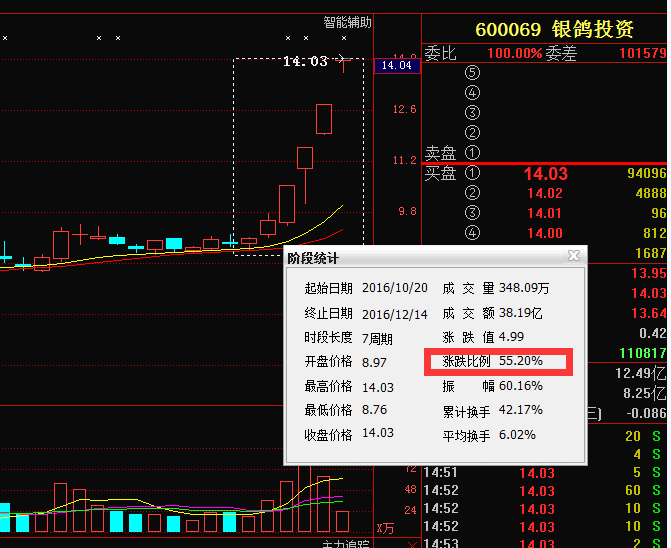Select the 14:52 tick row with volume 60
Viewport: 671px width, 548px height.
click(x=544, y=490)
